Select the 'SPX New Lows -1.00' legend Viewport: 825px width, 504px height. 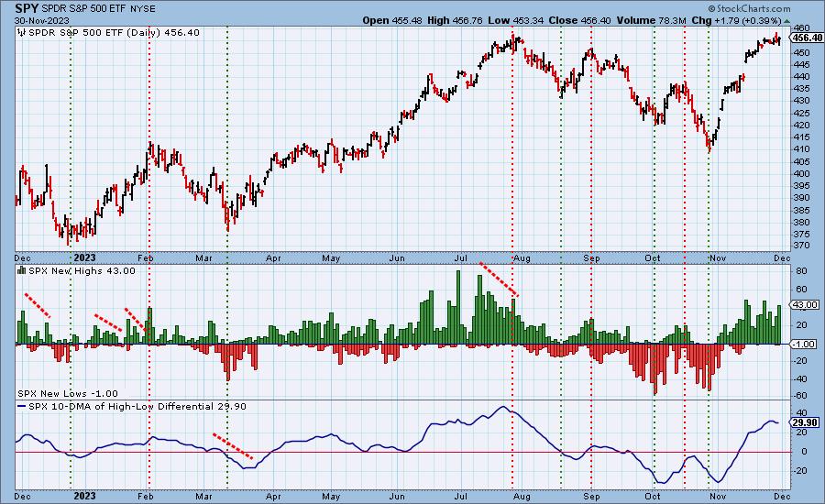[x=68, y=393]
